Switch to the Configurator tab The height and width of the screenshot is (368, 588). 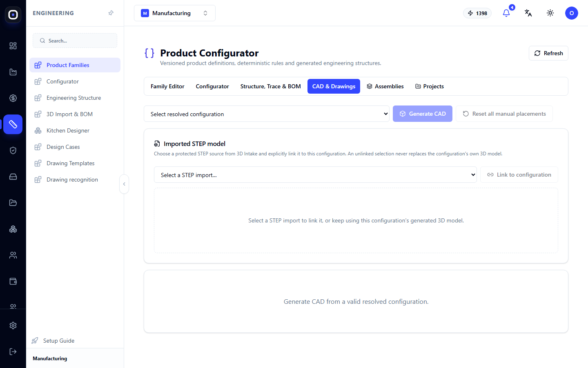coord(212,86)
